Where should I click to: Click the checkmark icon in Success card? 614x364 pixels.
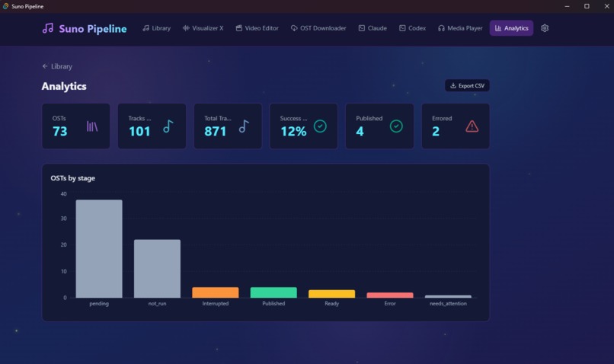click(320, 126)
